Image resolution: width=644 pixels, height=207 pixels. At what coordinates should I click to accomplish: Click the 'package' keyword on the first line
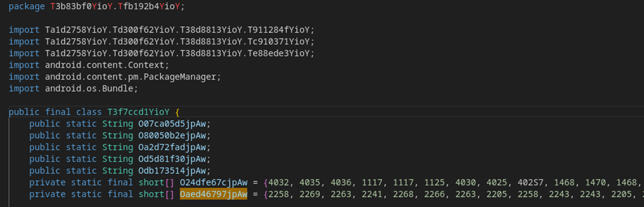point(27,6)
